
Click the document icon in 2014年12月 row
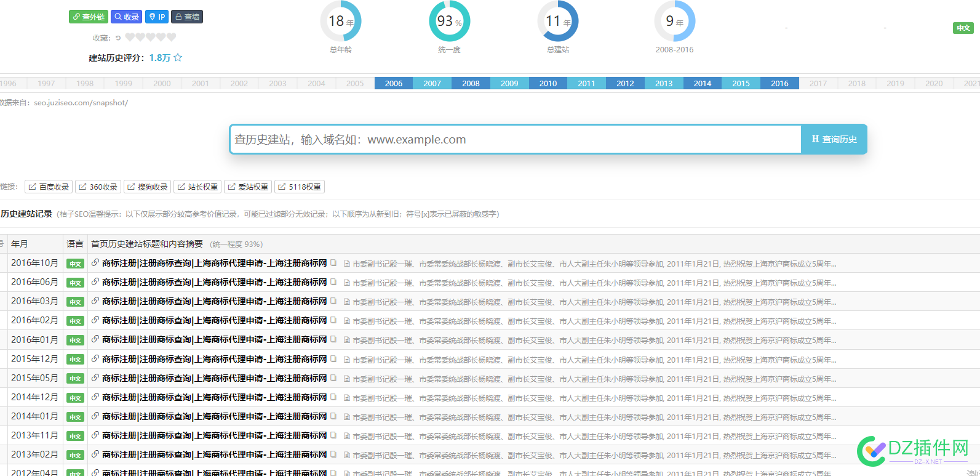click(x=347, y=398)
